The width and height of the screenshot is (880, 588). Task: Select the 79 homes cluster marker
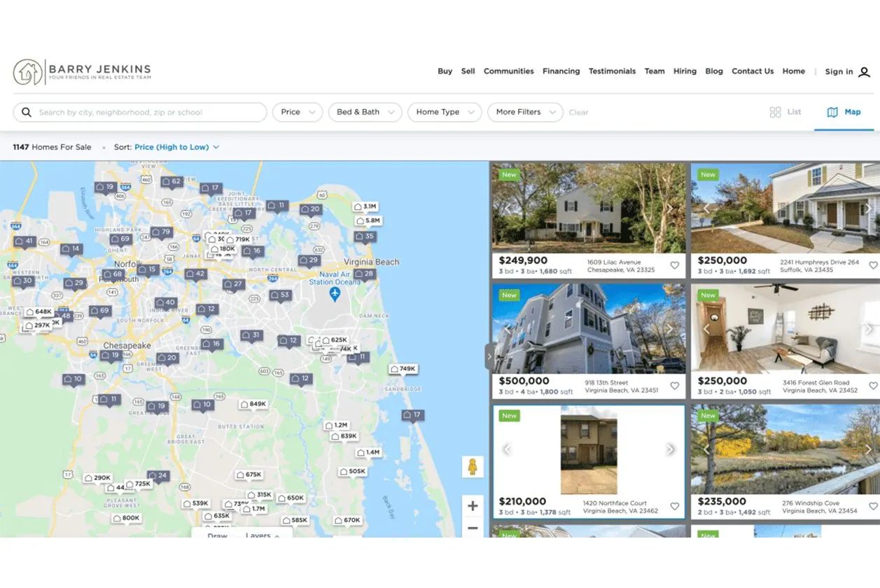(x=161, y=232)
